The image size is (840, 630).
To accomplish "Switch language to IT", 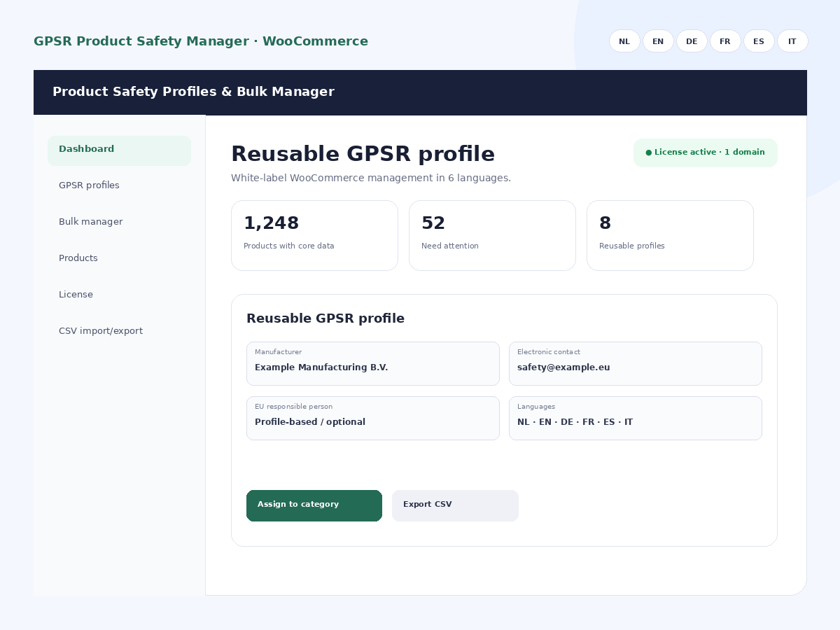I will coord(792,41).
